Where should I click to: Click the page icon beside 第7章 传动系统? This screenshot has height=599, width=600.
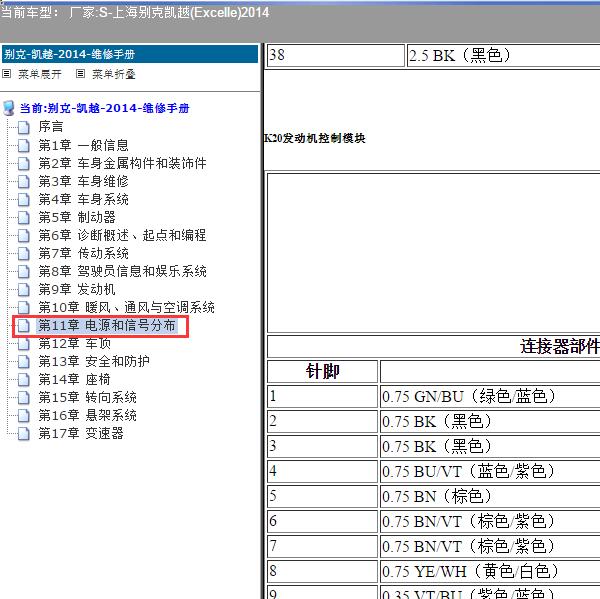point(23,253)
